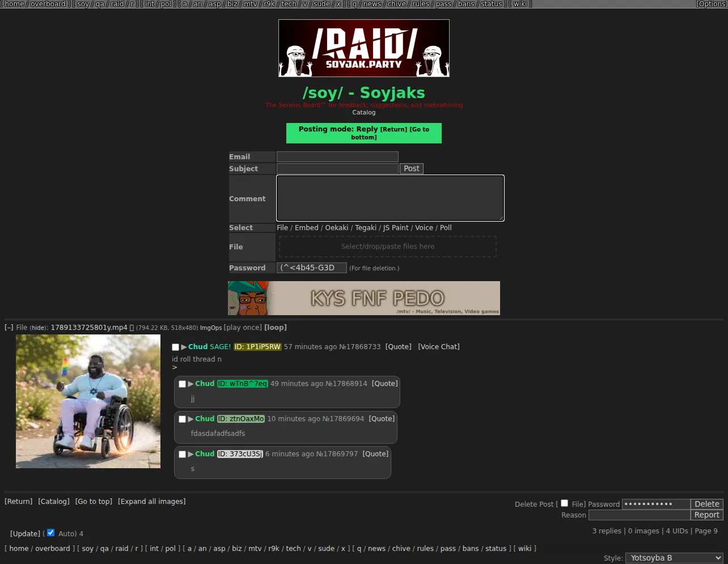728x564 pixels.
Task: Open the Voice Chat link
Action: click(439, 347)
